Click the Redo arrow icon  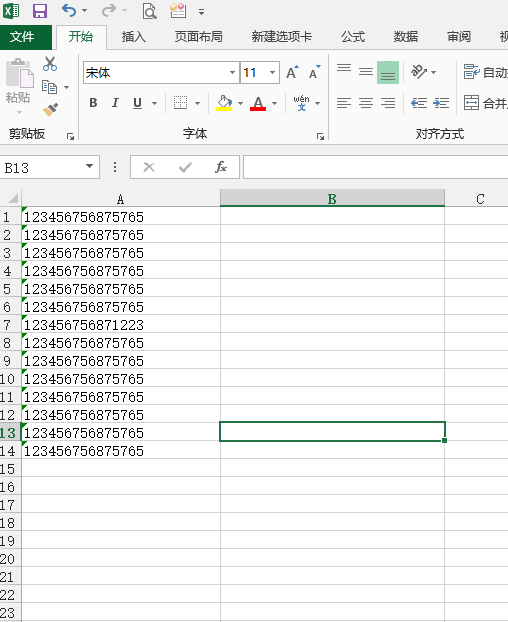[108, 10]
